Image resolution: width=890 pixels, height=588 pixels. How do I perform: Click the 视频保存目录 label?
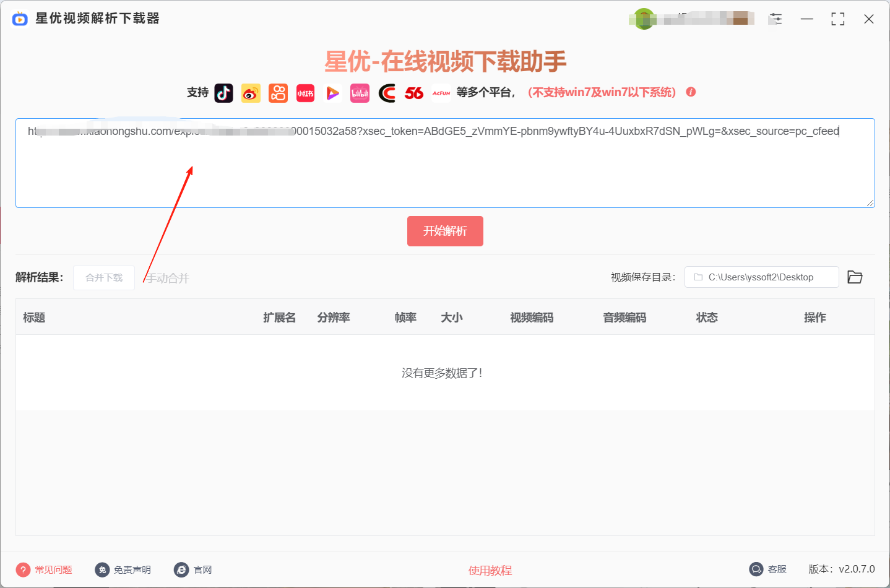pos(643,277)
